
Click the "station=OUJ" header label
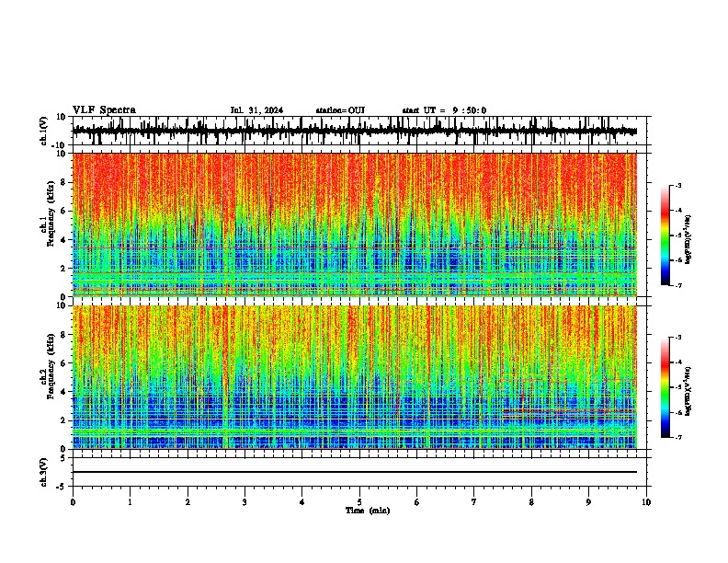click(x=340, y=110)
